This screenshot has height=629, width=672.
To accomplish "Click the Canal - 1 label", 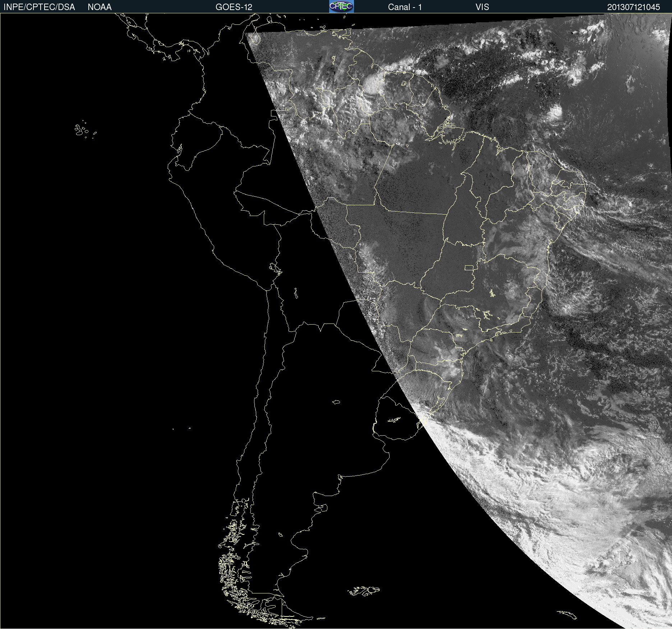I will [405, 7].
